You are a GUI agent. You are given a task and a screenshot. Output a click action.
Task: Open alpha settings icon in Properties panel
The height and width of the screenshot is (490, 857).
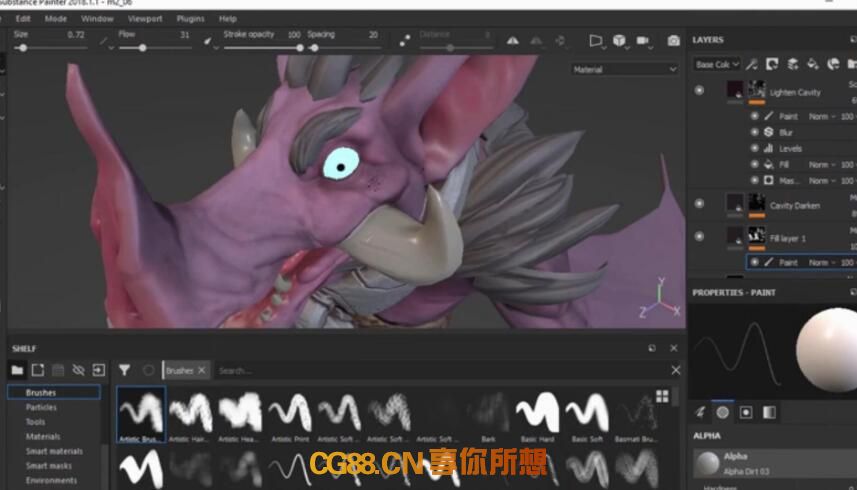723,412
